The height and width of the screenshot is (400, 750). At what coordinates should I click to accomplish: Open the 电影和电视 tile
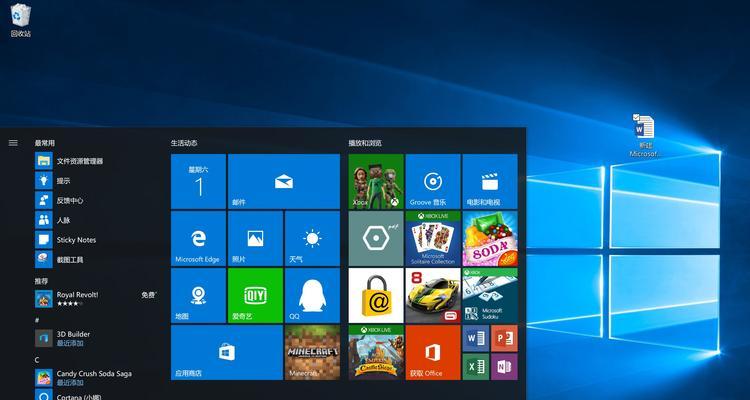[x=490, y=181]
